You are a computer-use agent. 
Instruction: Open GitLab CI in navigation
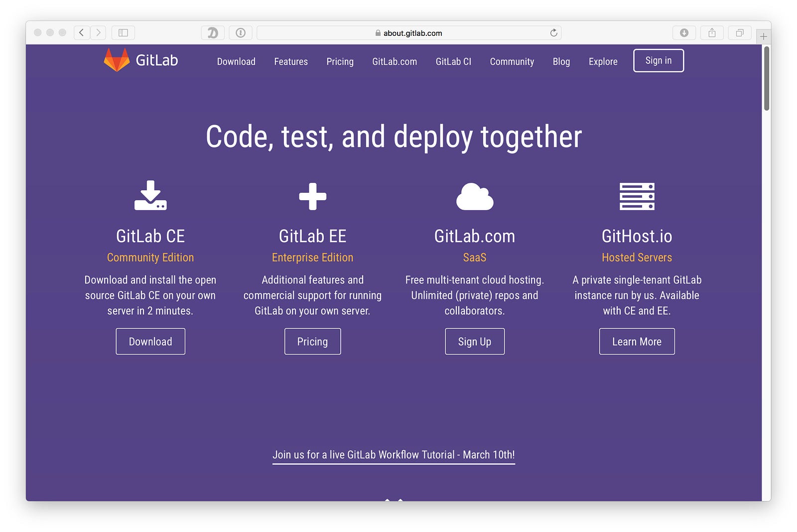[x=453, y=61]
